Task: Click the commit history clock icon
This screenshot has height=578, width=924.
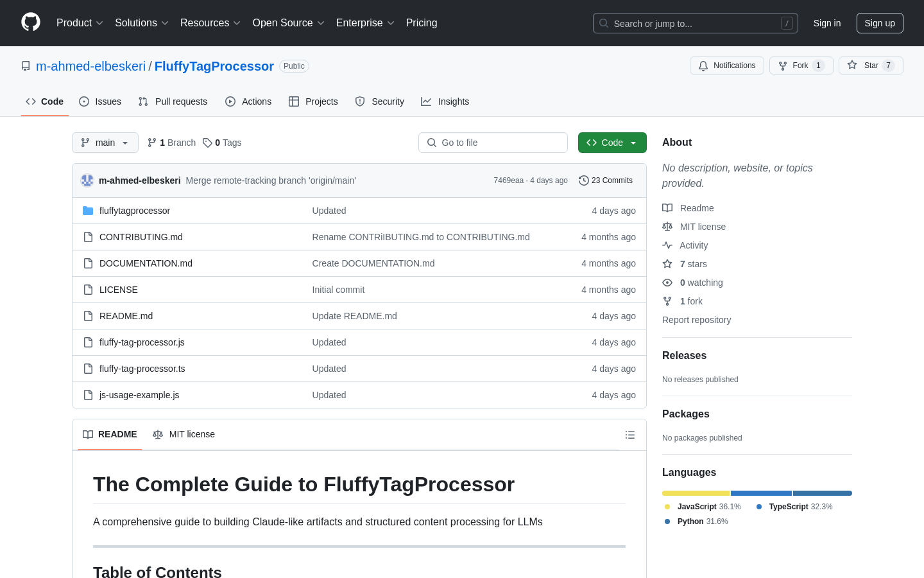Action: point(584,180)
